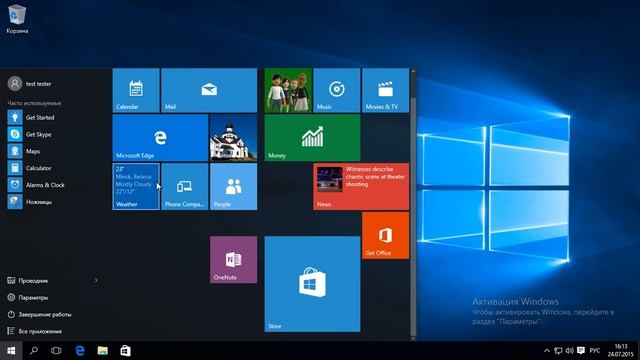Open the Store tile
640x360 pixels.
(312, 284)
